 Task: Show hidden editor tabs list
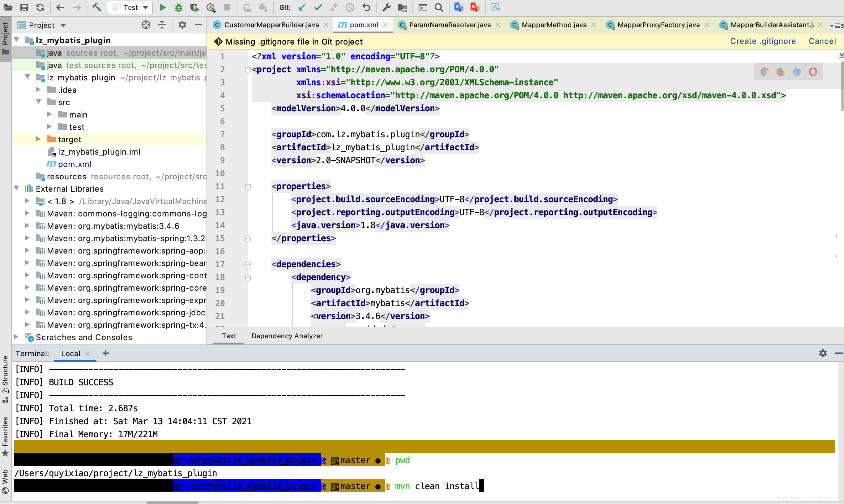[x=837, y=25]
